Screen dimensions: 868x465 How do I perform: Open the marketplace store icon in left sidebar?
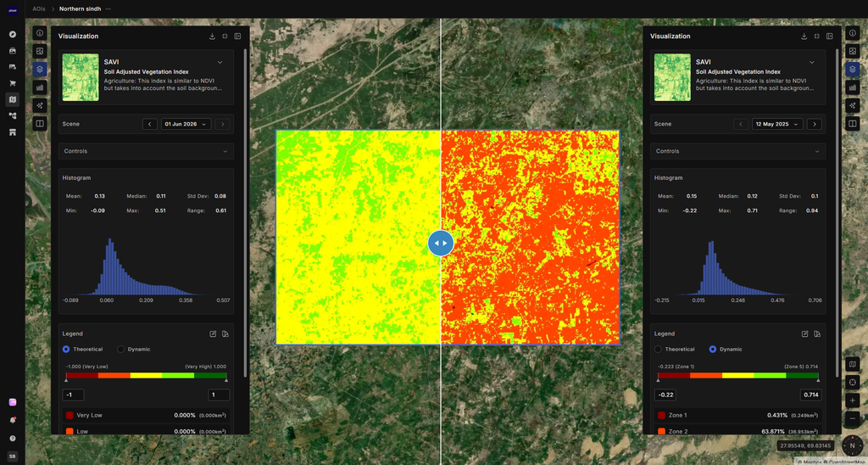(x=12, y=132)
